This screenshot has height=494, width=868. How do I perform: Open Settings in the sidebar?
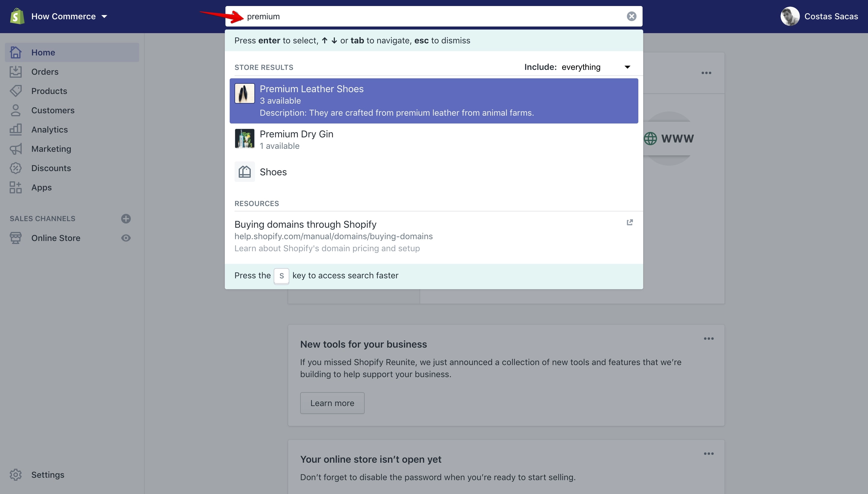coord(48,475)
